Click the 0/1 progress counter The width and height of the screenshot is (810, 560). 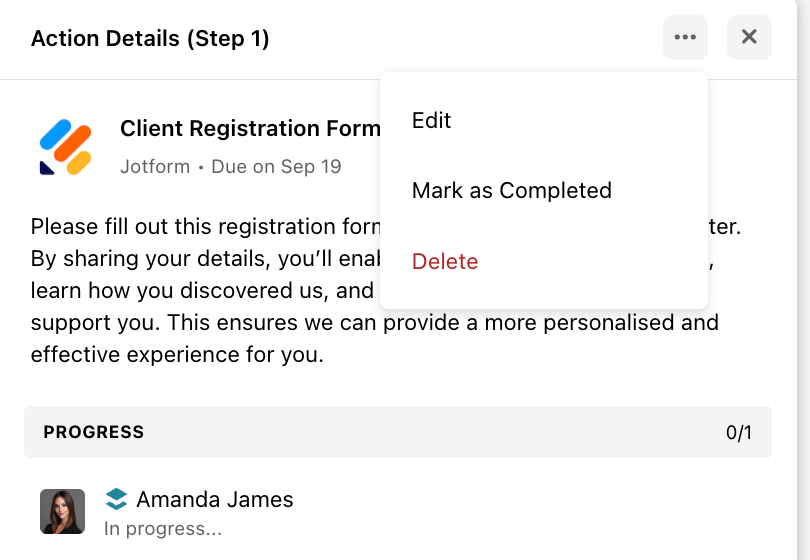click(x=739, y=432)
